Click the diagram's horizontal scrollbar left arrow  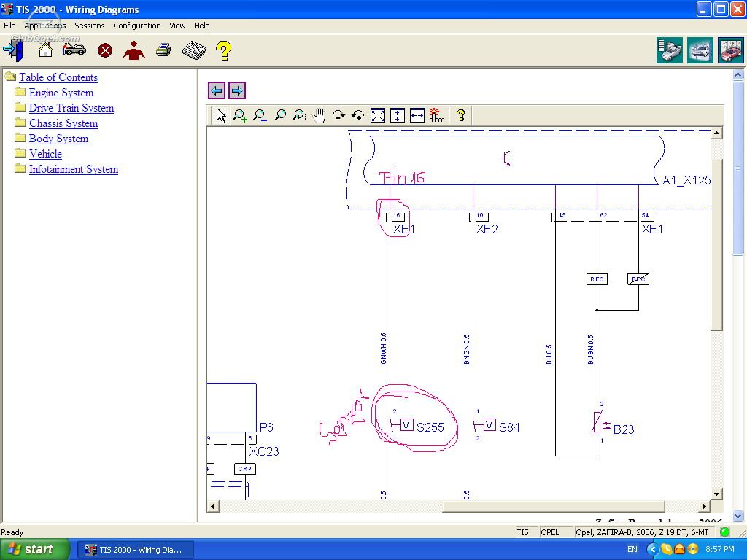pos(213,506)
